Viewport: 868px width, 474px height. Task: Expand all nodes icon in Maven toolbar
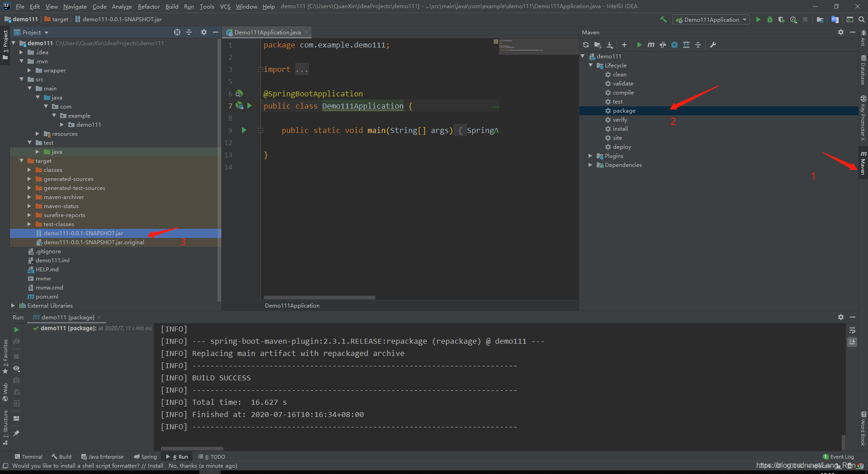pyautogui.click(x=686, y=45)
